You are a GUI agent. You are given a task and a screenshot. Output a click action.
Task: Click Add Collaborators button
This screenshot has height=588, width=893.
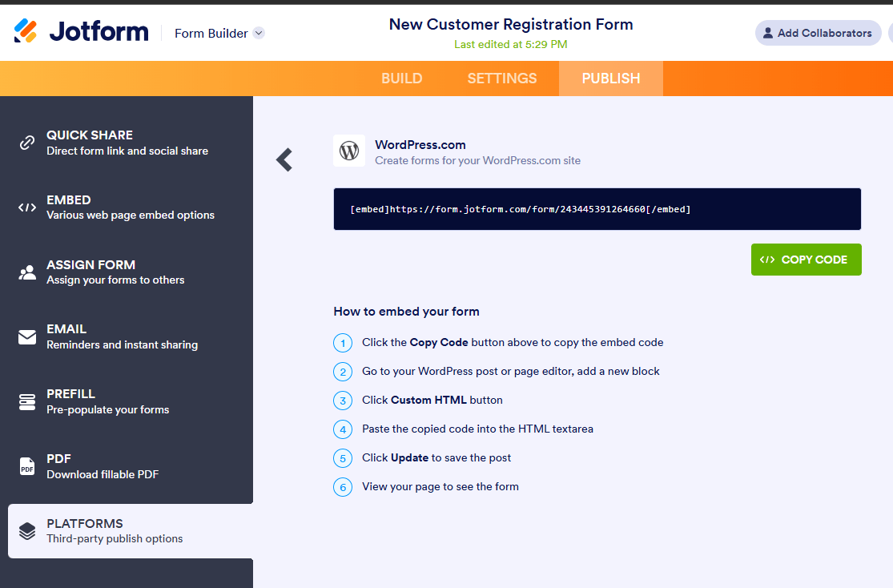[818, 33]
